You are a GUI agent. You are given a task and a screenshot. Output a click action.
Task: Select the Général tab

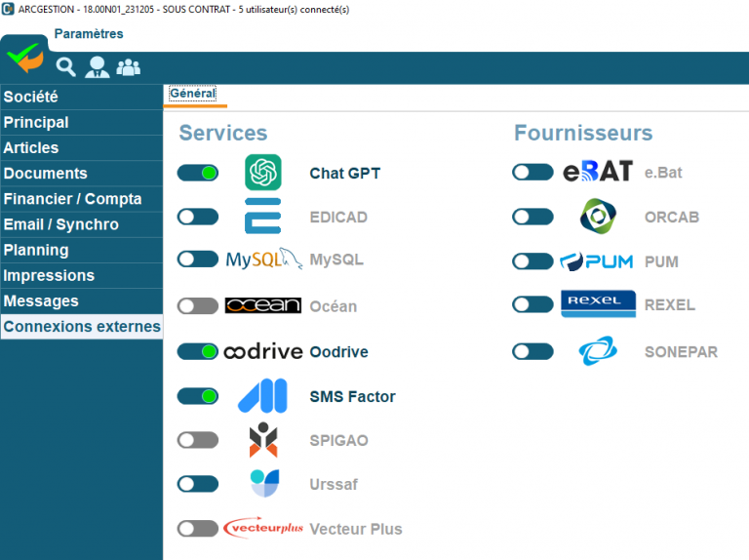(x=192, y=94)
